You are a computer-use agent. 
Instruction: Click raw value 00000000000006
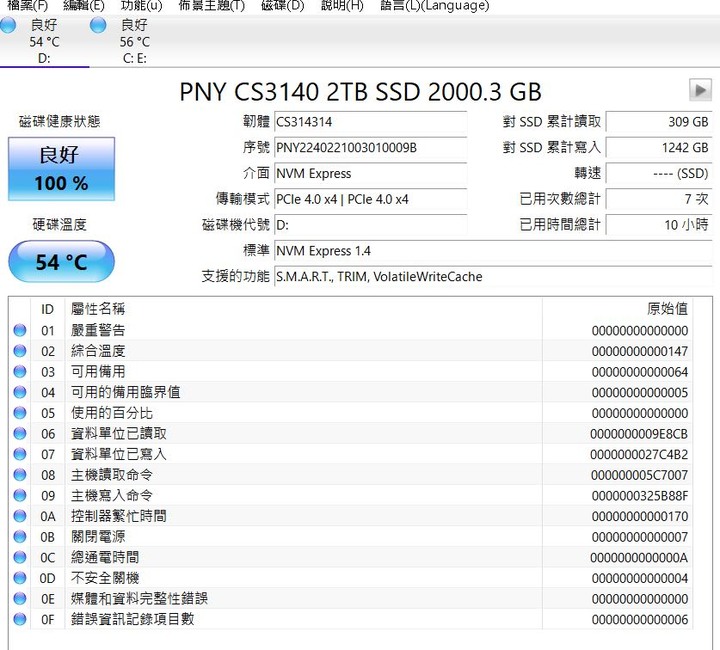pyautogui.click(x=640, y=620)
